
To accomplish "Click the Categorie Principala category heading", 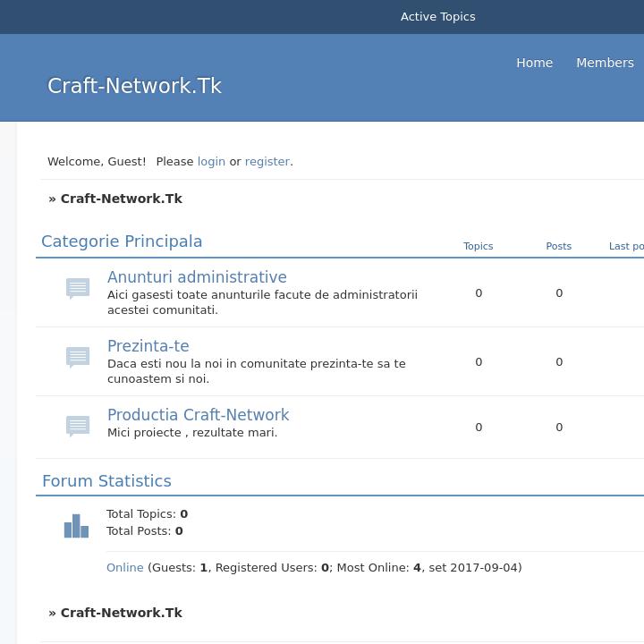I will [122, 241].
